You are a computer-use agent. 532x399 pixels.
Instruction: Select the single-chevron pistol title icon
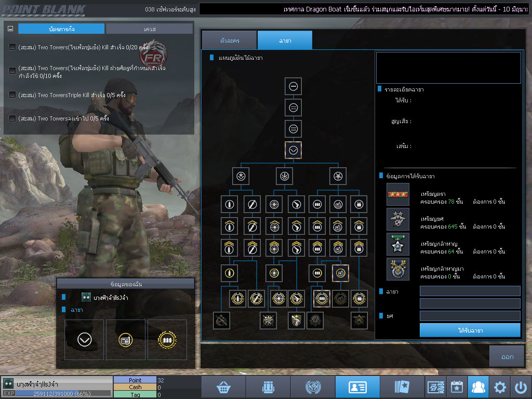point(296,226)
